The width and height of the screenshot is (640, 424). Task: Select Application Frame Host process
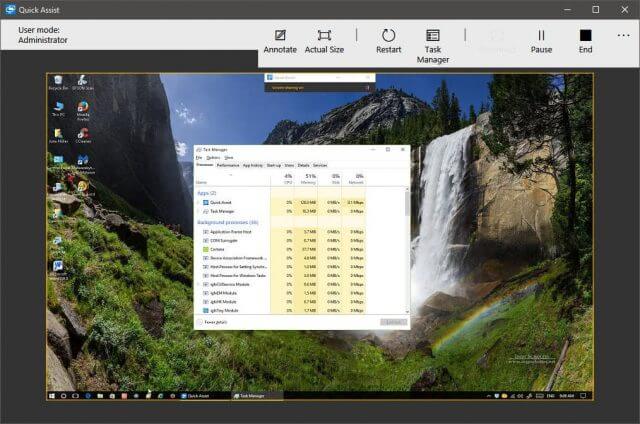(280, 232)
